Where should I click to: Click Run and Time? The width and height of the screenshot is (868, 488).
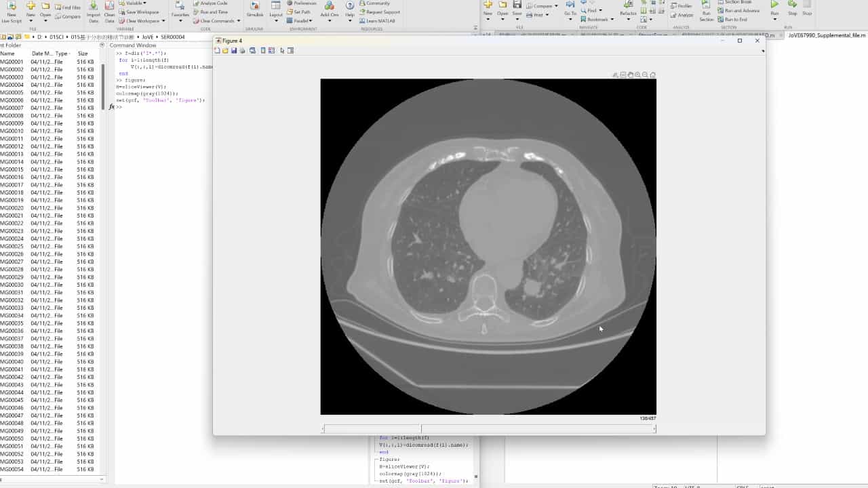click(x=210, y=12)
